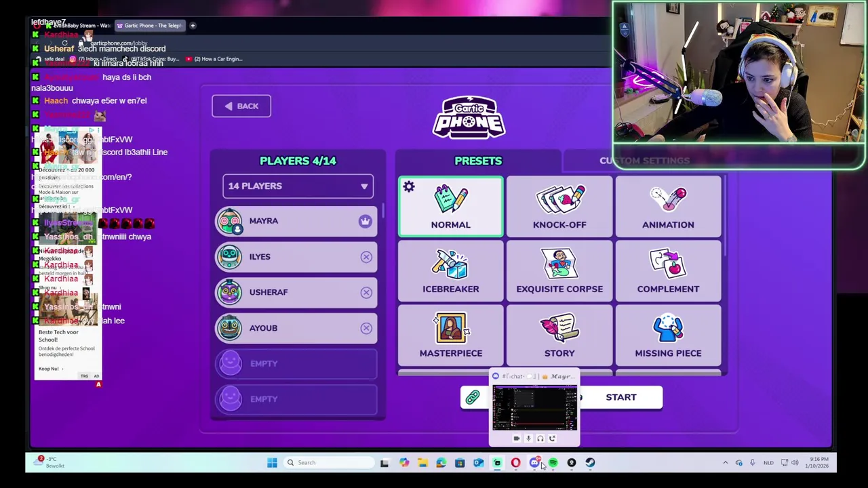Click USHERAF's avatar icon
This screenshot has width=868, height=488.
230,292
